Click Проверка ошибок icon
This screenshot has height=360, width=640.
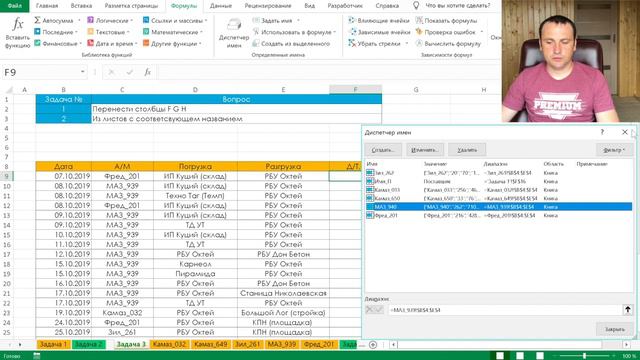pyautogui.click(x=419, y=31)
